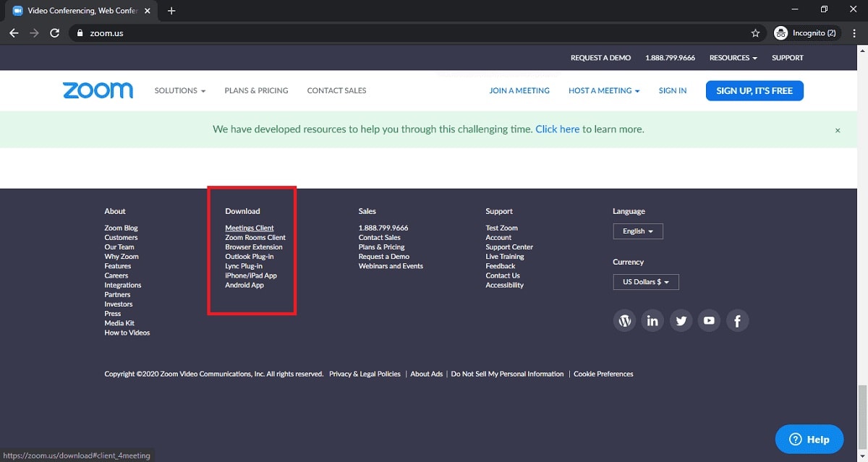Bookmark this page with the star icon
Screen dimensions: 868x462
[755, 33]
